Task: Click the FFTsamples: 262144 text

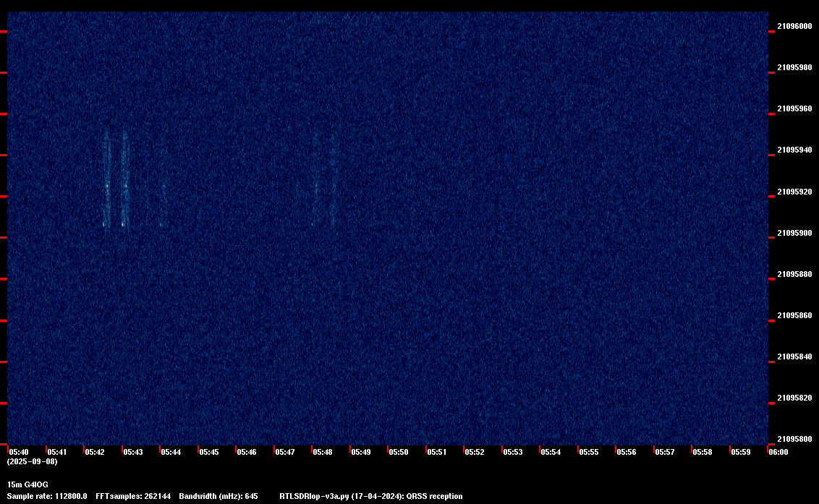Action: click(133, 496)
